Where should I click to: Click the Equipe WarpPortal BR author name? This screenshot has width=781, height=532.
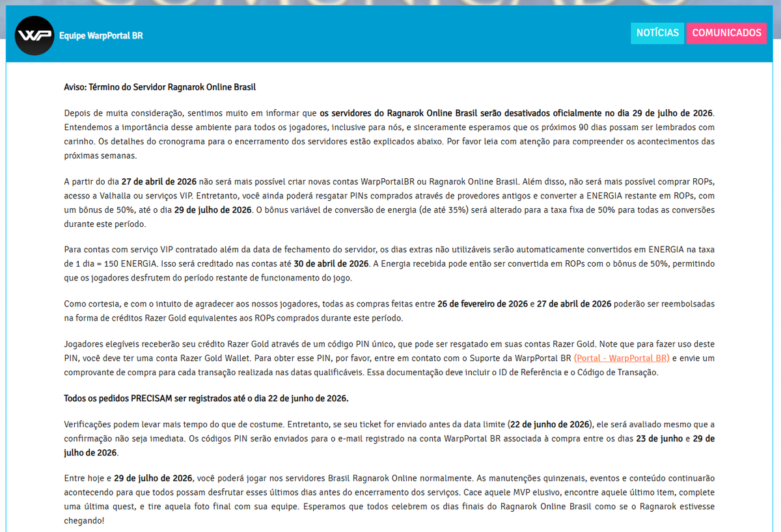click(101, 36)
